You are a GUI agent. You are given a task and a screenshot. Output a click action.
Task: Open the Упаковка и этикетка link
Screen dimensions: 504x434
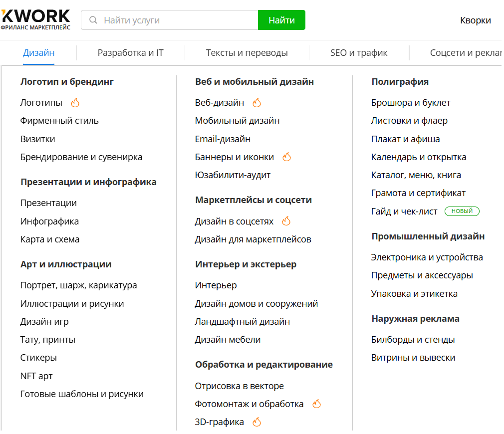414,293
